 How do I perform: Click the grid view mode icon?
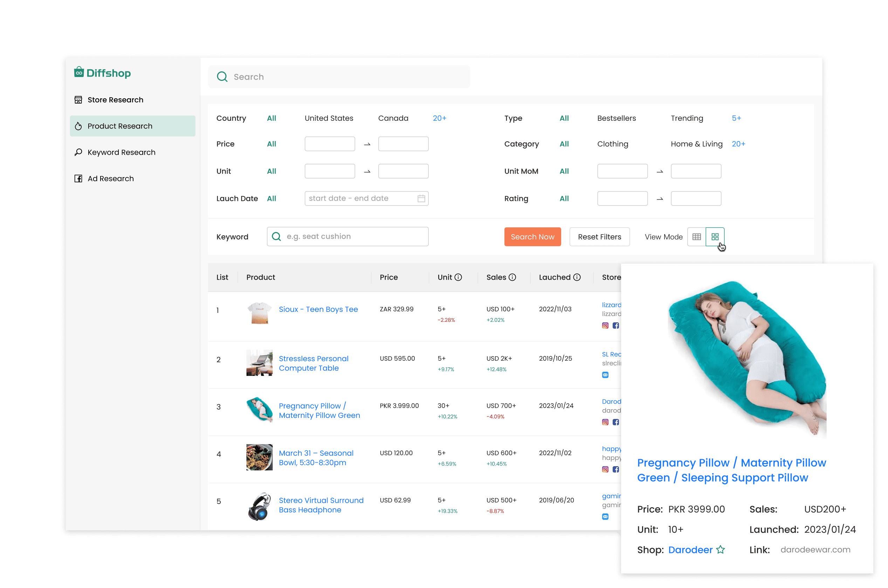(x=715, y=237)
